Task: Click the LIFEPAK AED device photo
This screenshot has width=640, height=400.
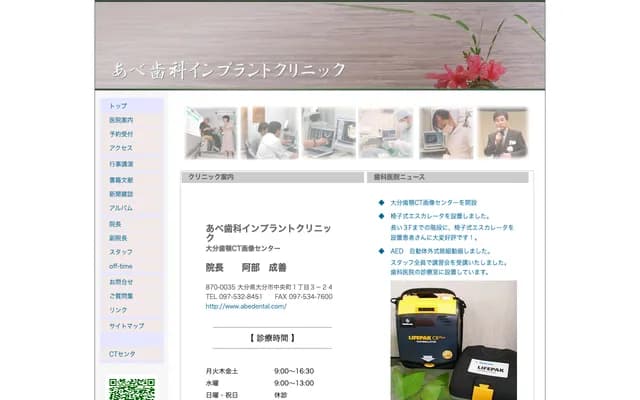Action: (453, 340)
